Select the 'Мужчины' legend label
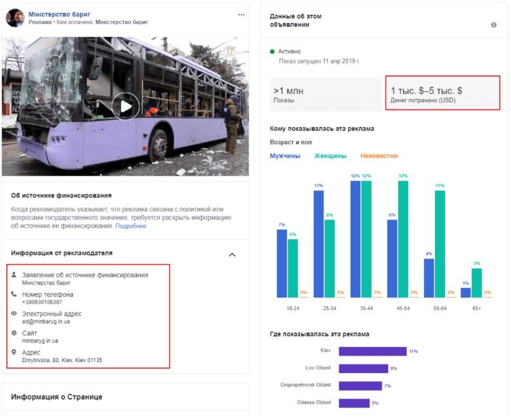Image resolution: width=511 pixels, height=420 pixels. pyautogui.click(x=285, y=156)
